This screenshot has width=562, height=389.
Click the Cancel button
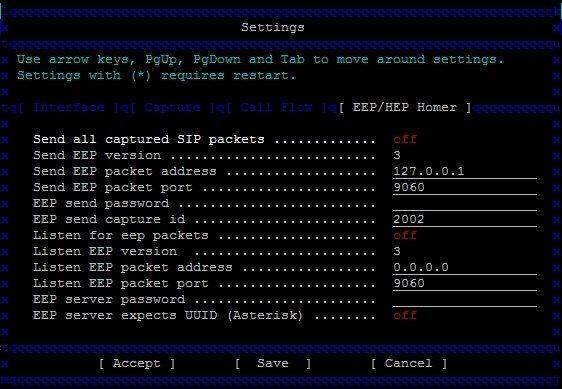tap(409, 363)
